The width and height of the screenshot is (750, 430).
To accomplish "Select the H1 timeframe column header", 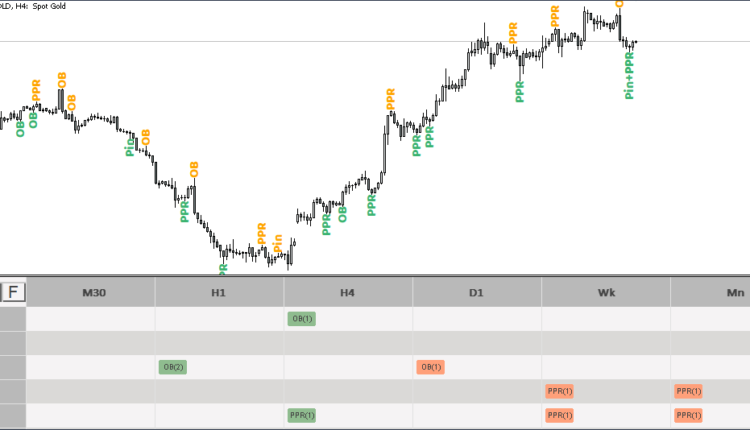I will (x=219, y=292).
